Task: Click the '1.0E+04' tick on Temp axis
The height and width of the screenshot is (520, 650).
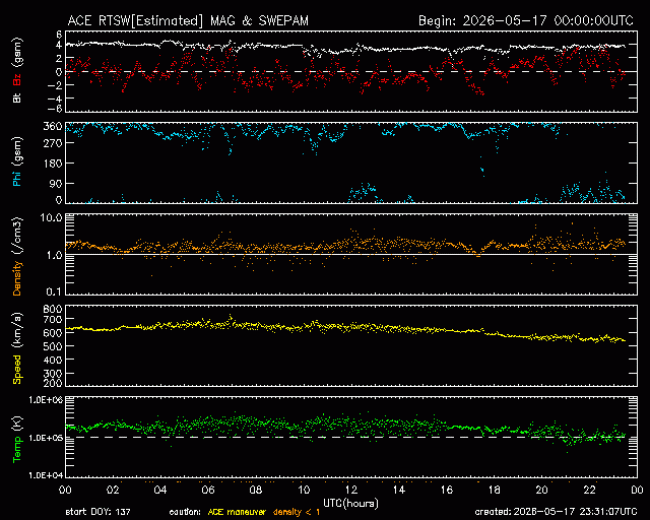Action: [x=46, y=475]
